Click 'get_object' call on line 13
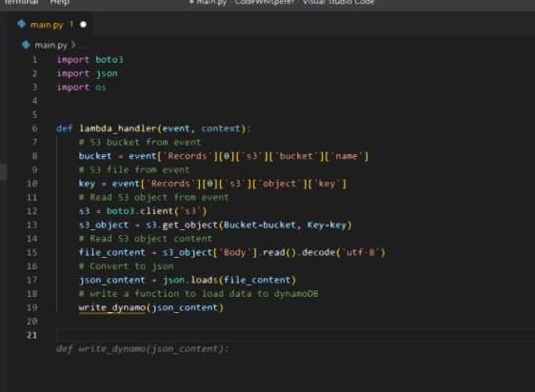Viewport: 535px width, 392px height. point(190,225)
